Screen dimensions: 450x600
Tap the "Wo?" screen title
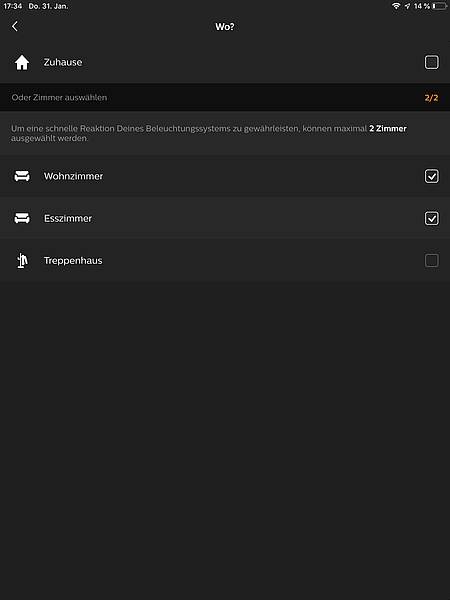point(225,26)
